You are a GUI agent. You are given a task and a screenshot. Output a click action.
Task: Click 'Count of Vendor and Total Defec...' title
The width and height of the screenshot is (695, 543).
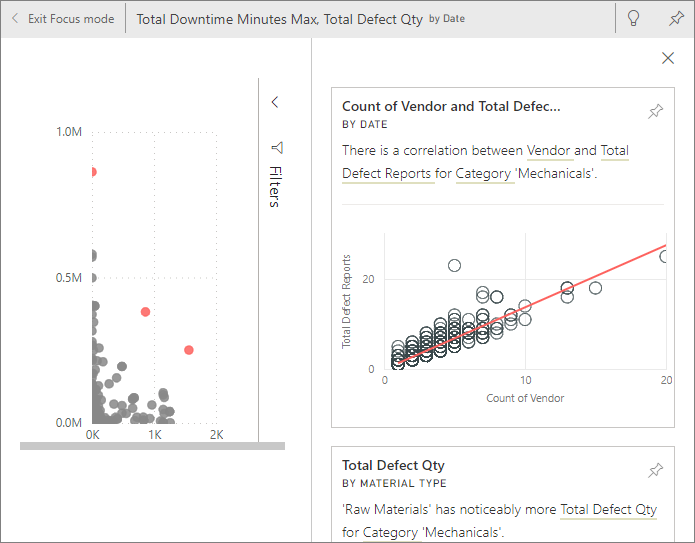[451, 106]
